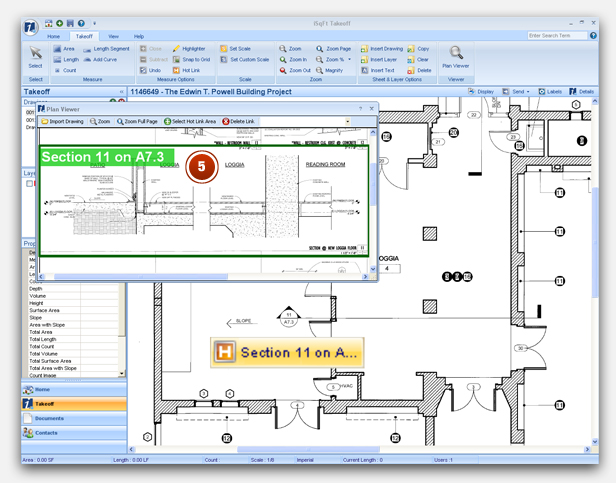This screenshot has width=616, height=483.
Task: Click Copy in Sheet & Layer Options
Action: (x=418, y=49)
